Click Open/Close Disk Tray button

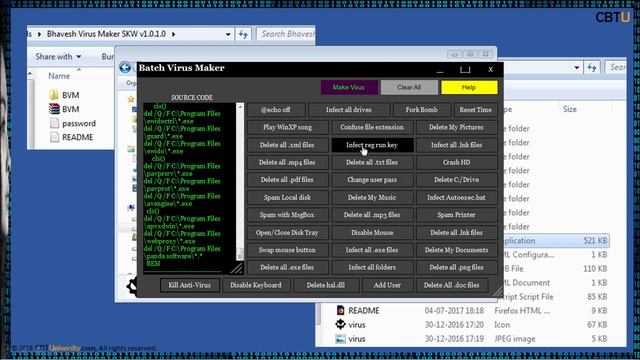click(x=287, y=233)
